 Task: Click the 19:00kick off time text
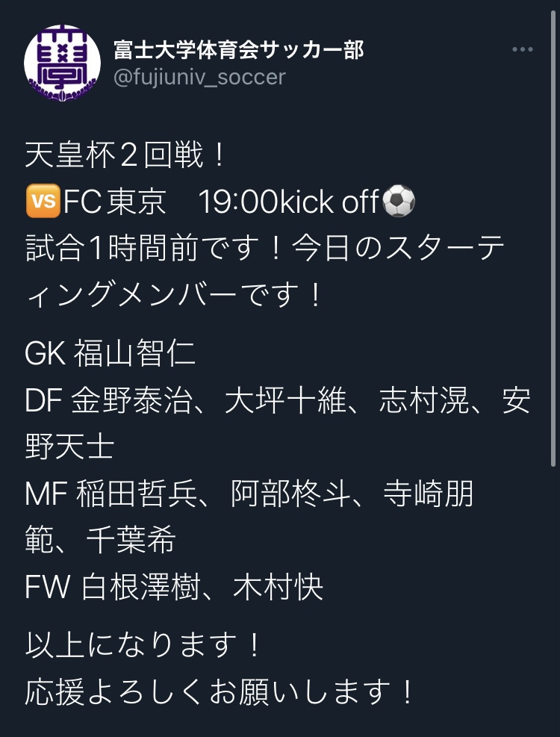(288, 202)
